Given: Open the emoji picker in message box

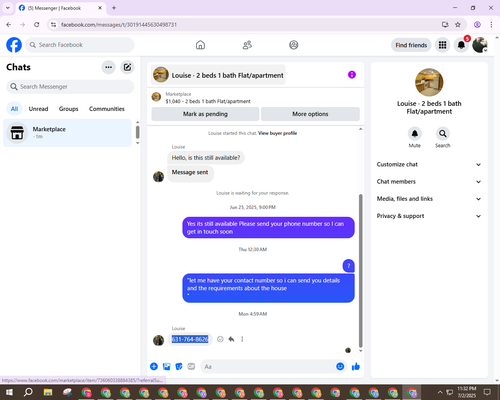Looking at the screenshot, I should pos(340,367).
